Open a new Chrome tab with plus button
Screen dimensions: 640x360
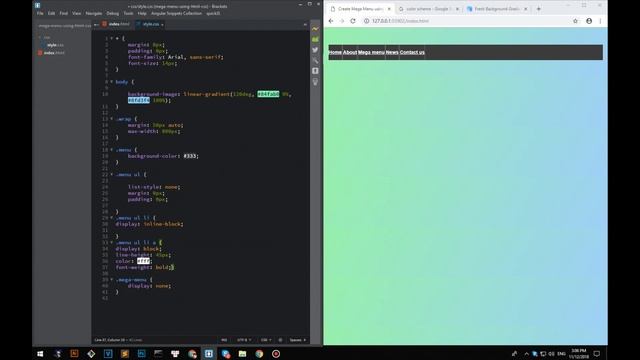tap(538, 9)
